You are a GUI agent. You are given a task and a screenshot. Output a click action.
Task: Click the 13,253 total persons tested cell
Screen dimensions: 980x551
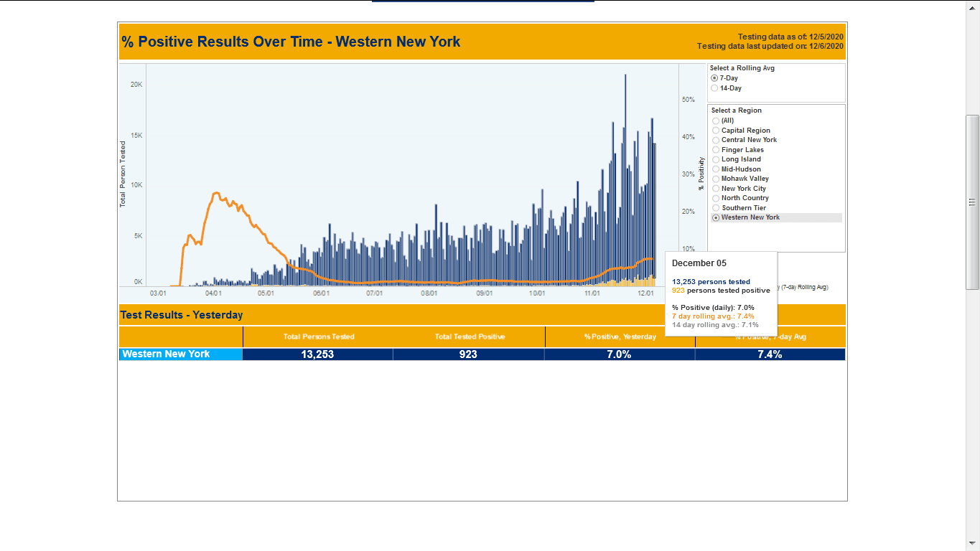pyautogui.click(x=318, y=354)
